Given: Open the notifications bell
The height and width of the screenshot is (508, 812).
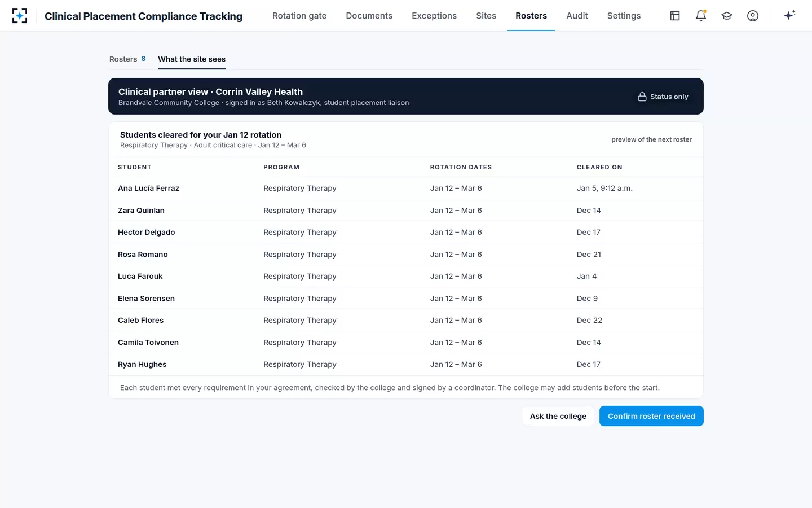Looking at the screenshot, I should (701, 16).
